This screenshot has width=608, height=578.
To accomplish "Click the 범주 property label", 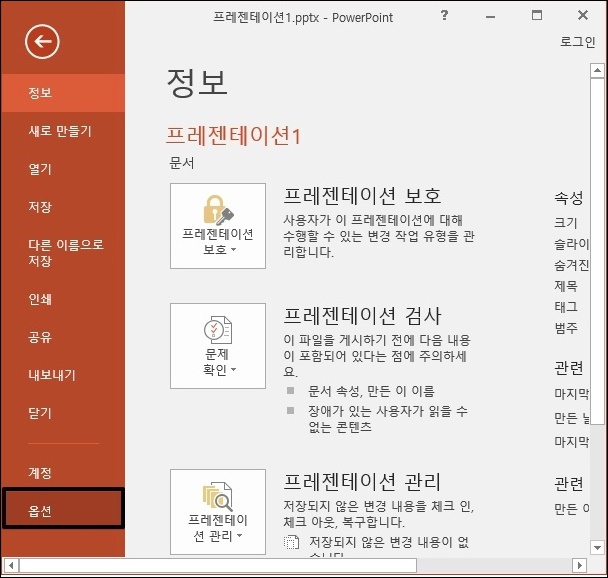I will pos(566,328).
